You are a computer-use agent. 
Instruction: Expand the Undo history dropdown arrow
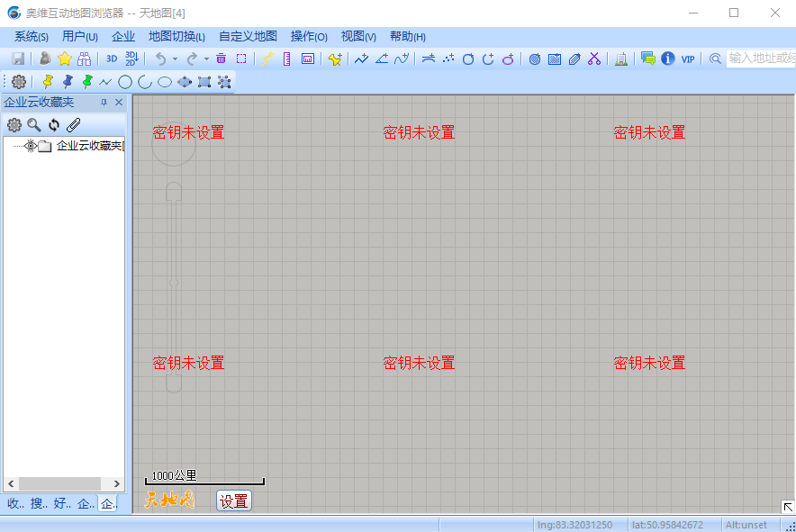point(176,59)
